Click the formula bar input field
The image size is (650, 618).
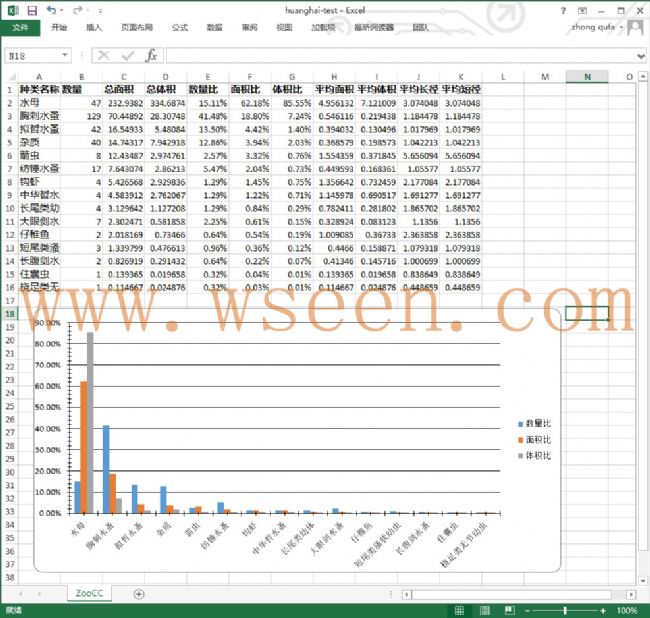400,55
